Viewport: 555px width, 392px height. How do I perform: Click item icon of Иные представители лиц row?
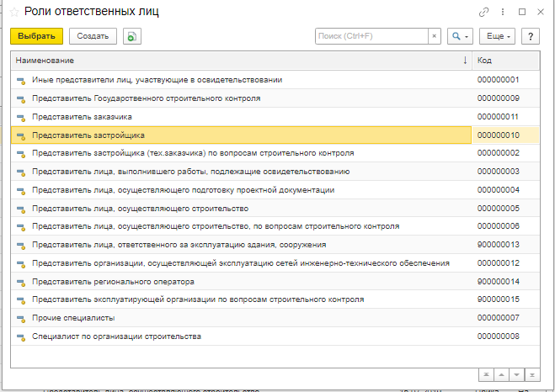21,81
